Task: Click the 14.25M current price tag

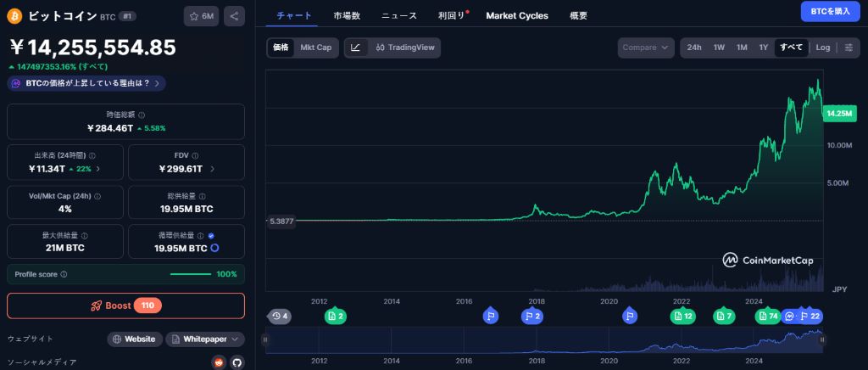Action: pyautogui.click(x=839, y=113)
